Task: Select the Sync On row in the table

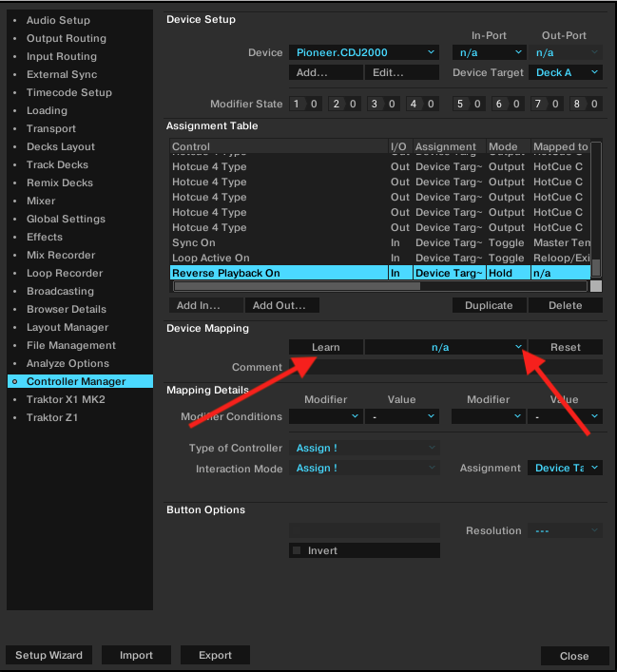Action: tap(276, 242)
